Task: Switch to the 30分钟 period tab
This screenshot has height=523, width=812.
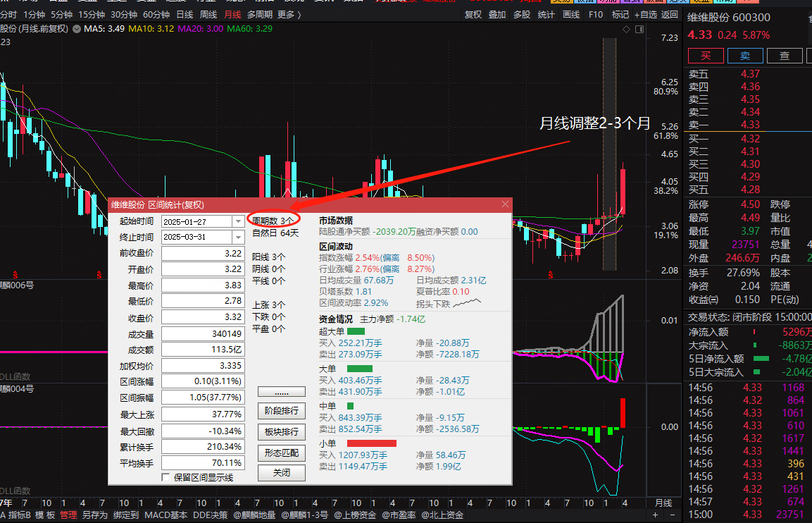Action: [124, 15]
